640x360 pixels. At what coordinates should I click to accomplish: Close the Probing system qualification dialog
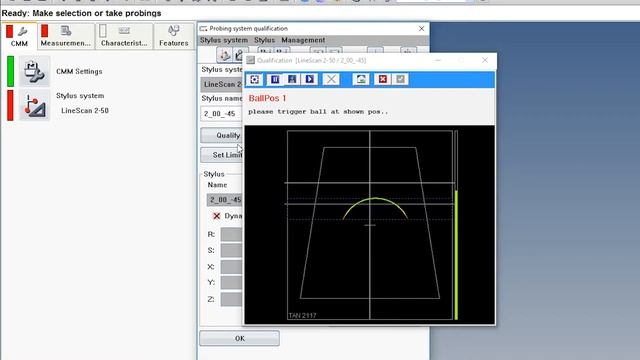click(x=422, y=29)
